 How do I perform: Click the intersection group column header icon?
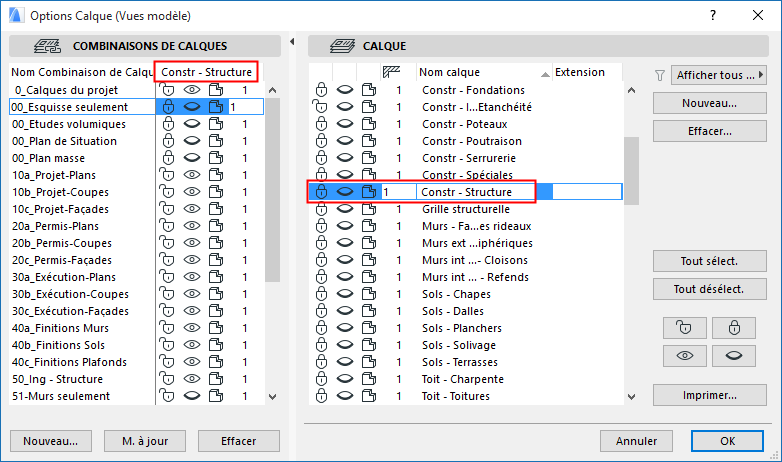tap(393, 71)
